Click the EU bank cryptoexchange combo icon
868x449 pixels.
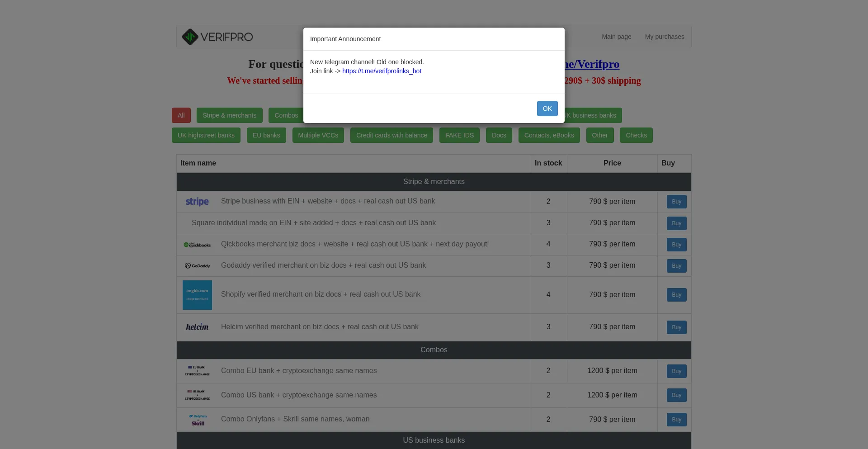[197, 371]
